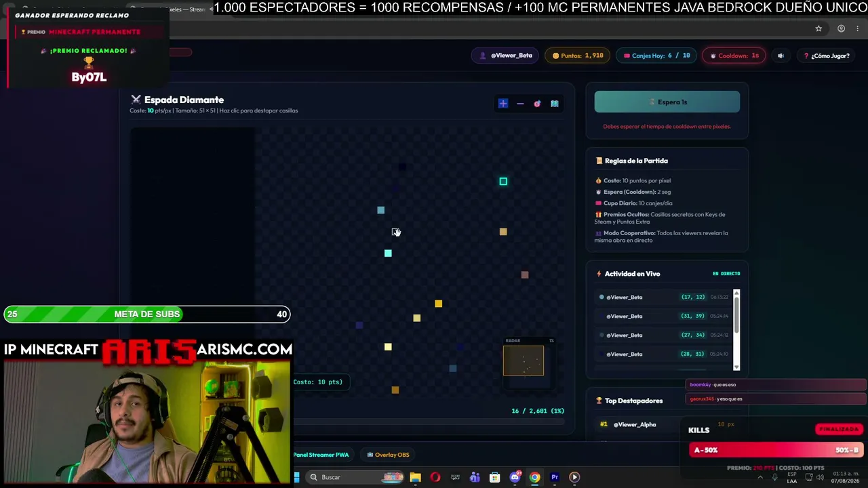This screenshot has width=868, height=488.
Task: Open the ¿Cómo Jugar? help
Action: click(x=826, y=56)
